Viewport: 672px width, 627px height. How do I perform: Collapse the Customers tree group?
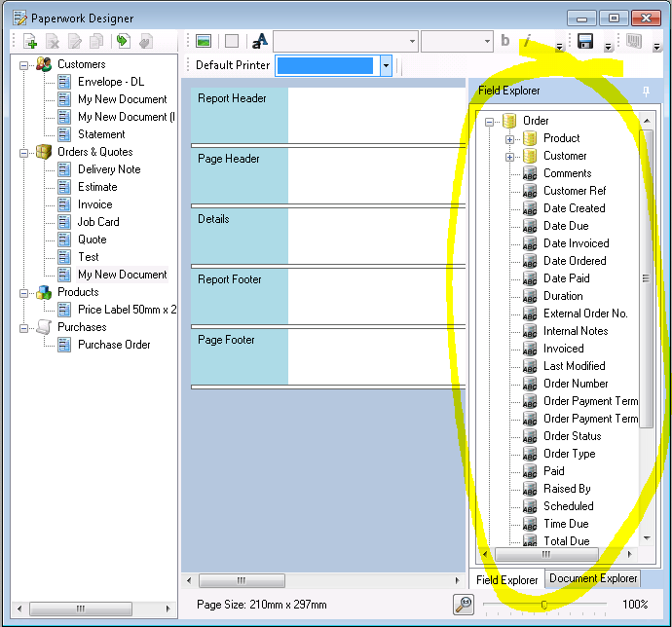point(25,64)
